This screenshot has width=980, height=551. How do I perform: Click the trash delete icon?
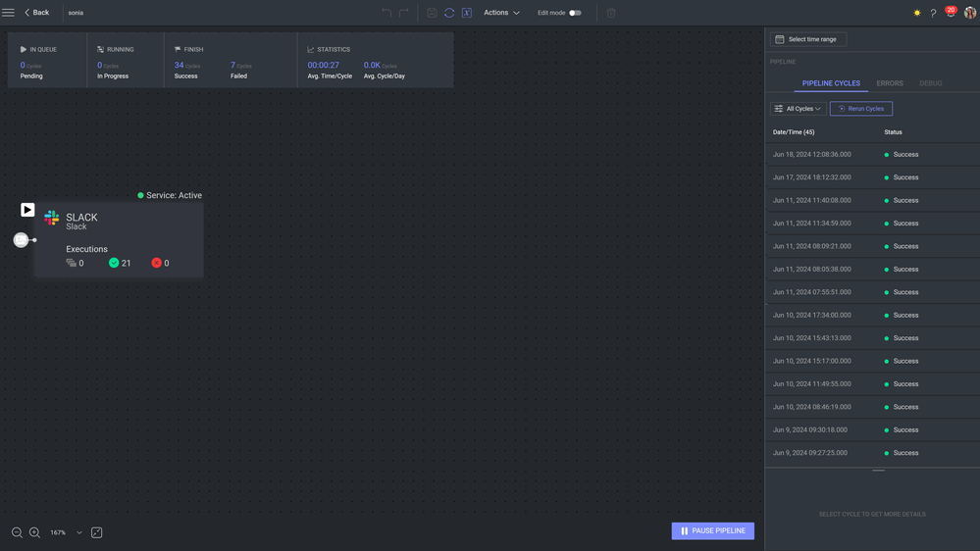[611, 13]
